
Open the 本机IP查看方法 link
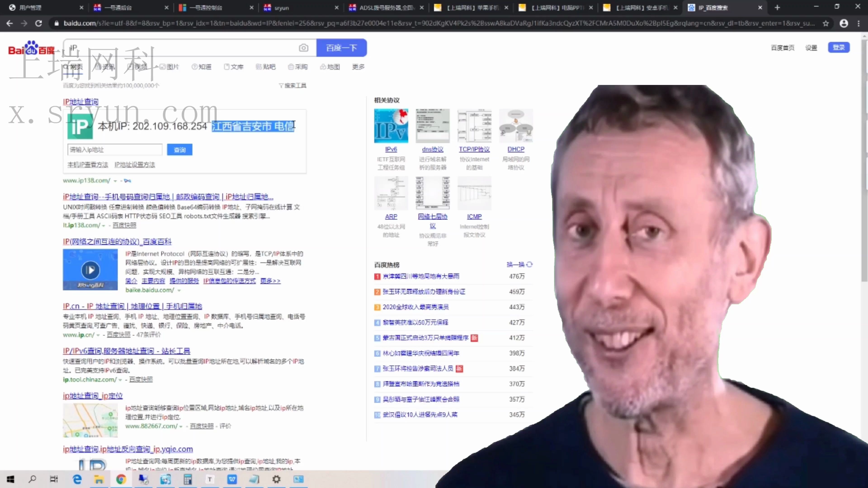88,165
